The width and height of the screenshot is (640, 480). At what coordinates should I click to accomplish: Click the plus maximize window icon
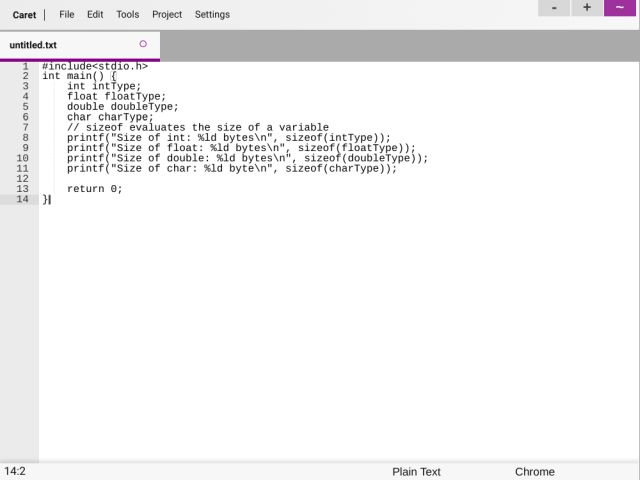pyautogui.click(x=587, y=8)
